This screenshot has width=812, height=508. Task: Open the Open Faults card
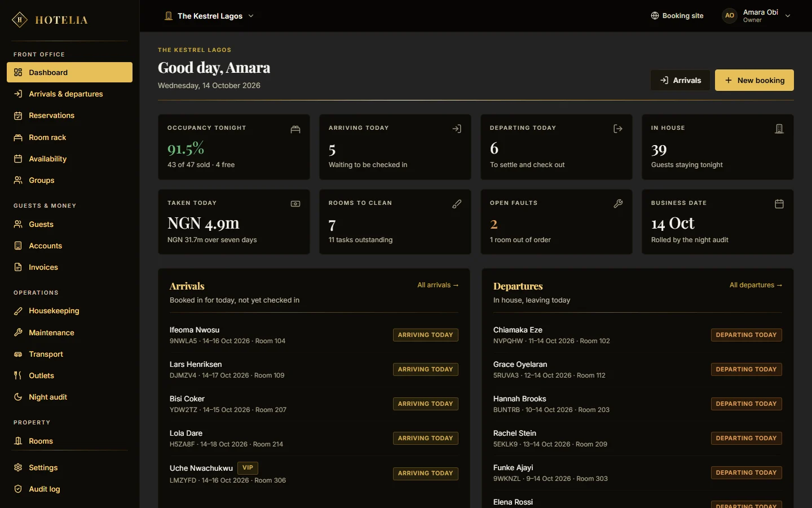click(557, 222)
